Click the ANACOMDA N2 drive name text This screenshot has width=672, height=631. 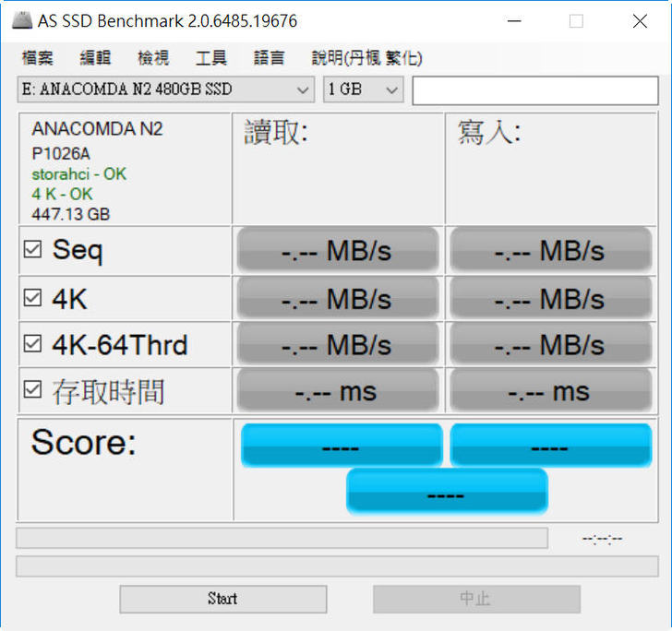tap(97, 129)
